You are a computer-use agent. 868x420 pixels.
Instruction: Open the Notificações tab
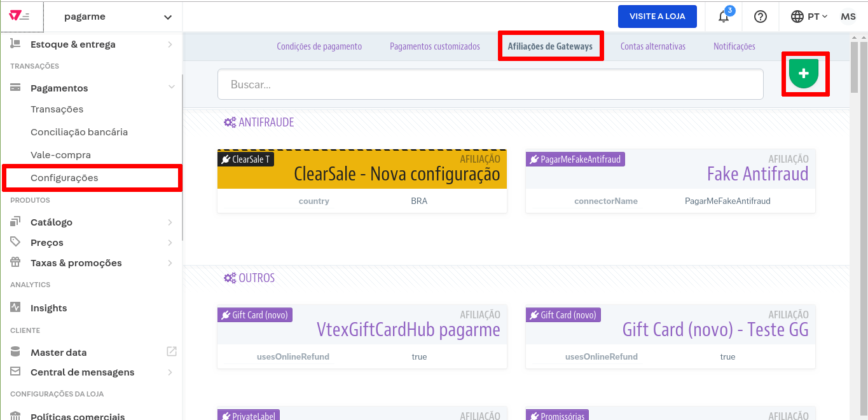(734, 46)
